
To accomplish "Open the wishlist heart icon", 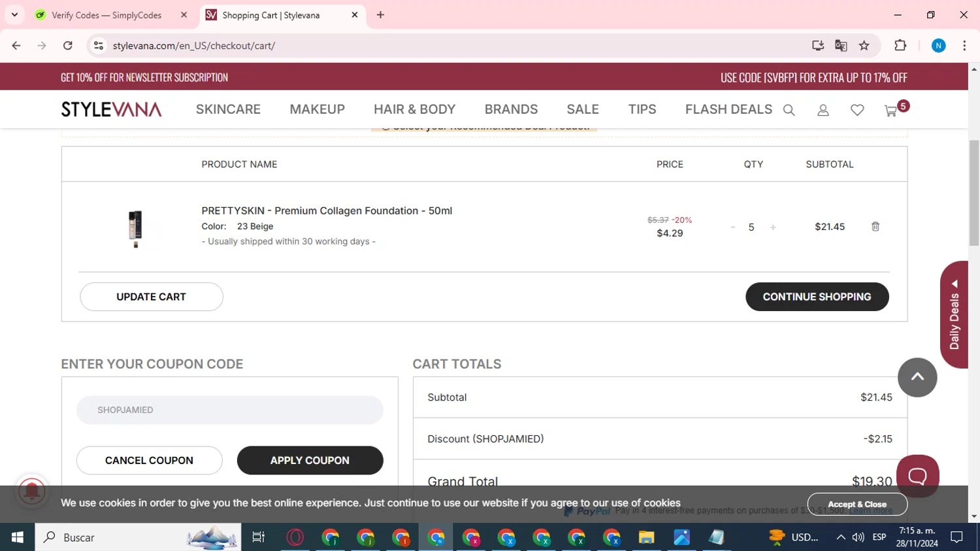I will pos(857,110).
